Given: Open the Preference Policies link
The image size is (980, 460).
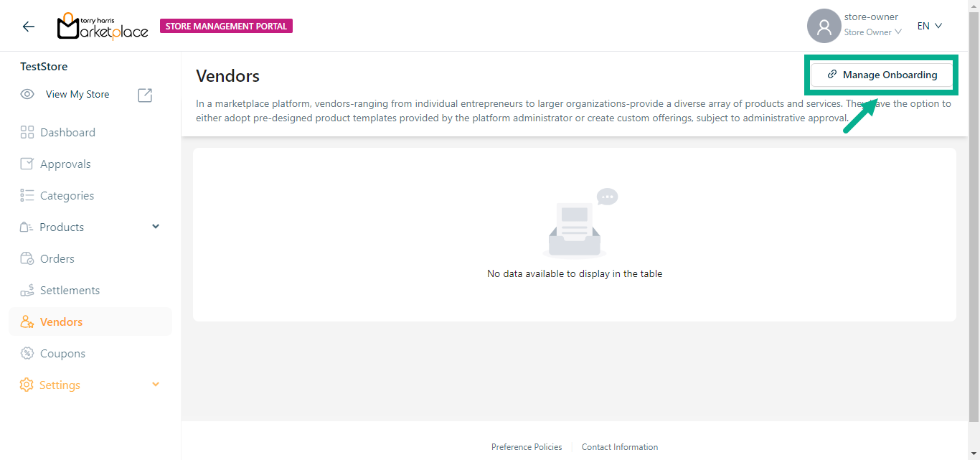Looking at the screenshot, I should pyautogui.click(x=527, y=447).
